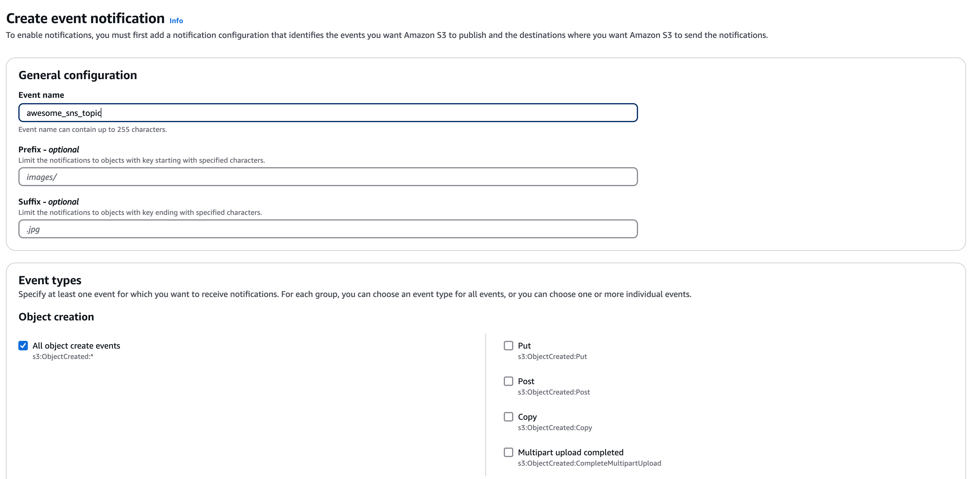The height and width of the screenshot is (479, 980).
Task: Tick the Post event checkbox
Action: coord(508,381)
